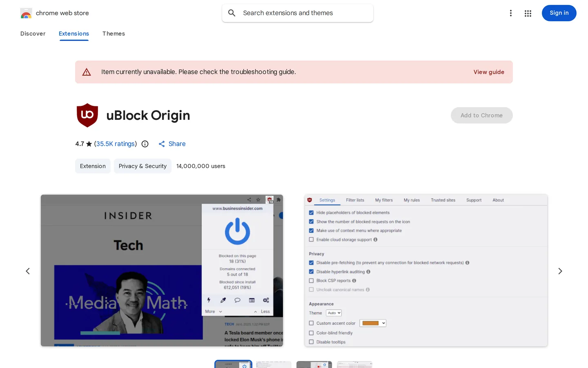
Task: Click the logger list icon in screenshot
Action: 252,300
